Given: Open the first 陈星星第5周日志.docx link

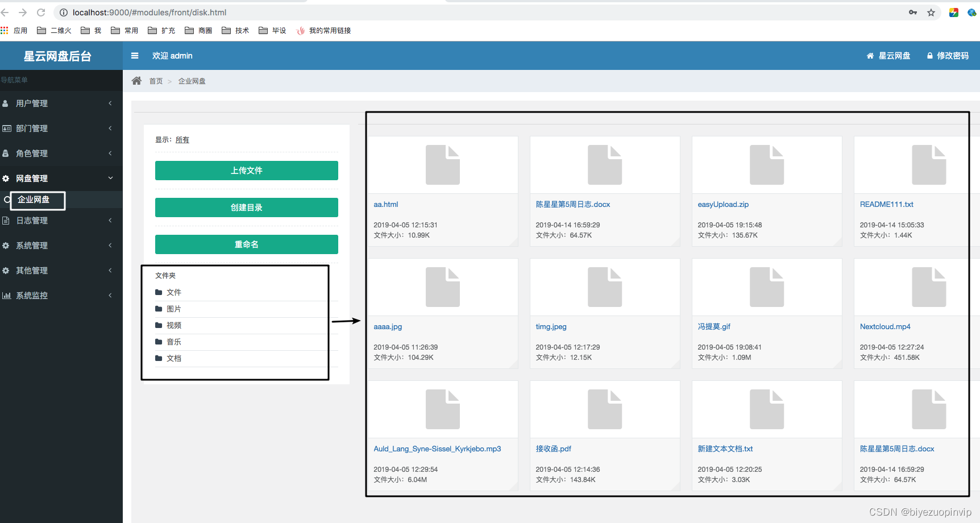Looking at the screenshot, I should tap(573, 205).
